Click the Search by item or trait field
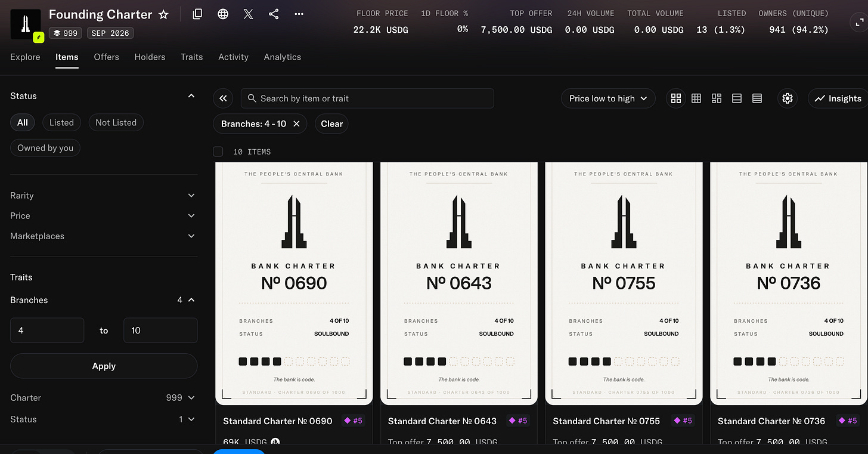The height and width of the screenshot is (454, 868). 367,98
